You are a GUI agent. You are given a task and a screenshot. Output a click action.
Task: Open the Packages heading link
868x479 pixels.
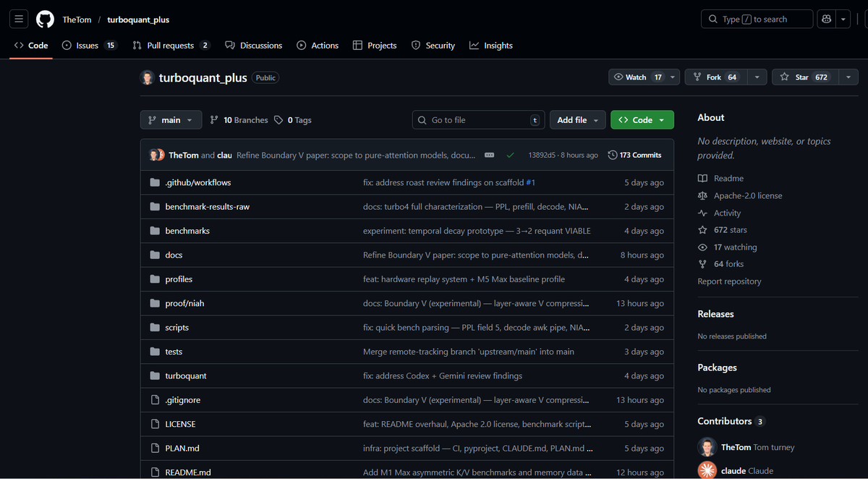click(x=717, y=368)
